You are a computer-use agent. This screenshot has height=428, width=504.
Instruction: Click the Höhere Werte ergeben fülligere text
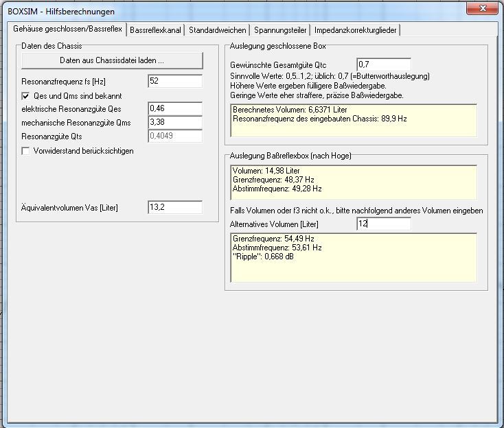tap(308, 86)
